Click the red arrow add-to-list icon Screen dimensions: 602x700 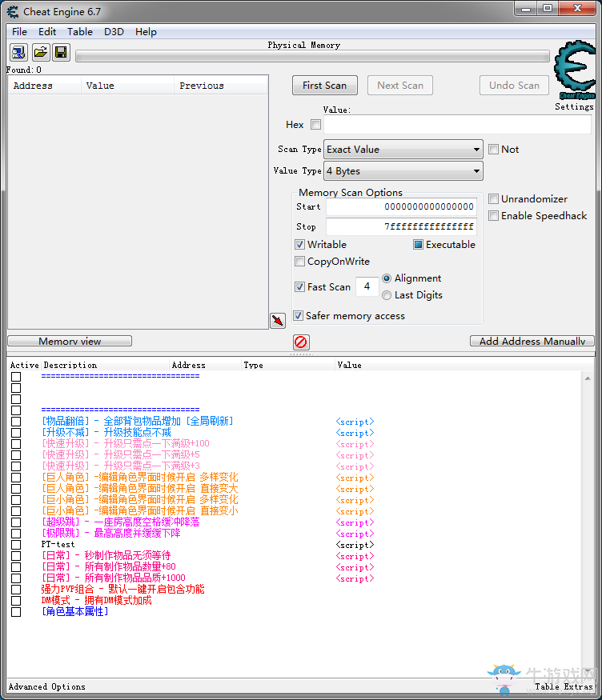pyautogui.click(x=278, y=321)
